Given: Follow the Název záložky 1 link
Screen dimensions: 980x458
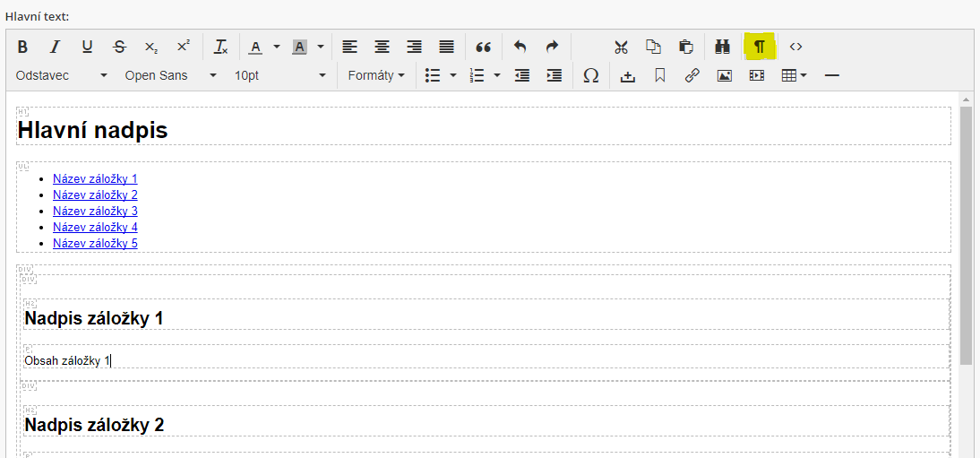Looking at the screenshot, I should 95,178.
